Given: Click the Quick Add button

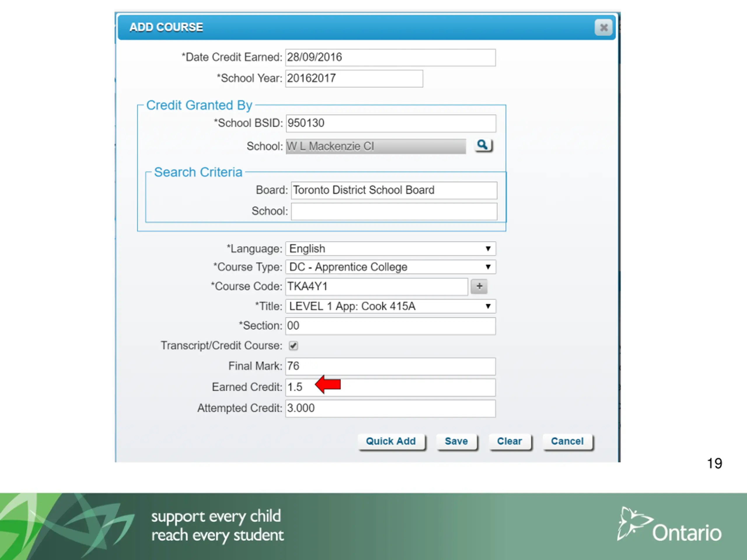Looking at the screenshot, I should pos(391,442).
